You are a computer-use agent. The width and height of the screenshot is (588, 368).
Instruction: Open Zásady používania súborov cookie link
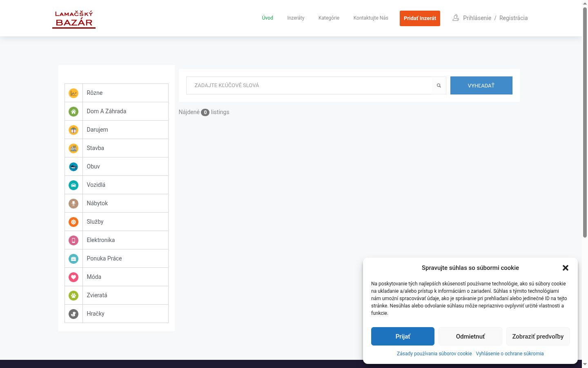[434, 354]
